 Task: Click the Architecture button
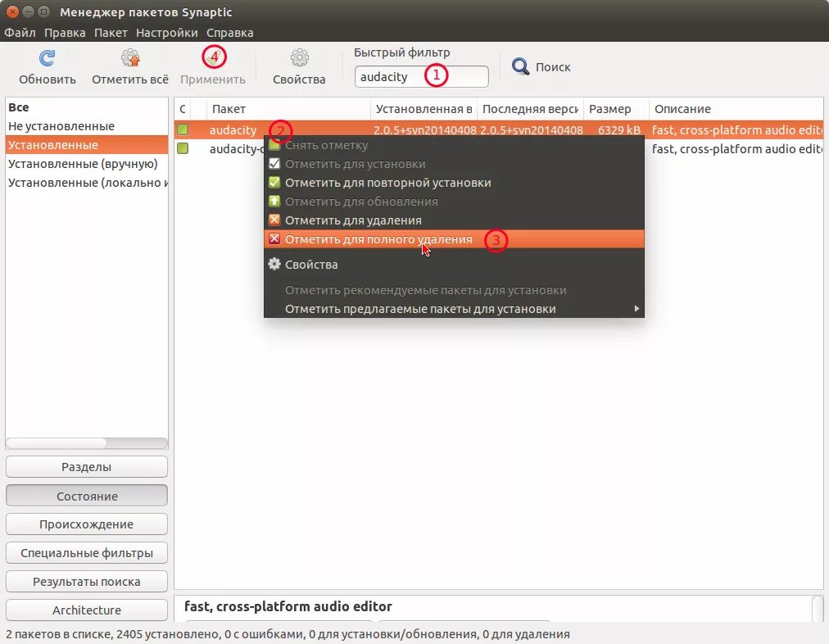[x=87, y=610]
